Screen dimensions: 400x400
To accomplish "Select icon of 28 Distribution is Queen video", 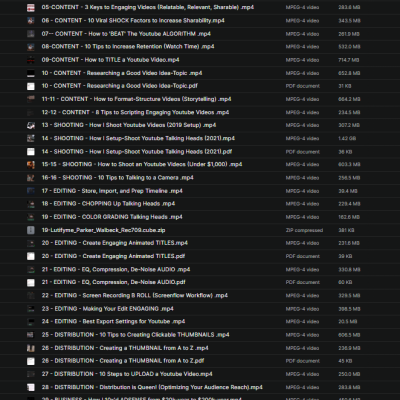I will tap(31, 387).
